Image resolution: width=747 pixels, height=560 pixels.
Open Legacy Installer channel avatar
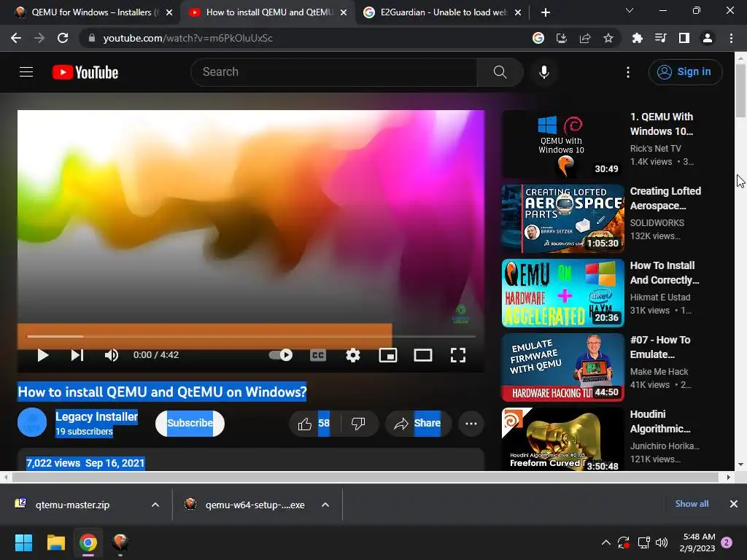(x=32, y=422)
